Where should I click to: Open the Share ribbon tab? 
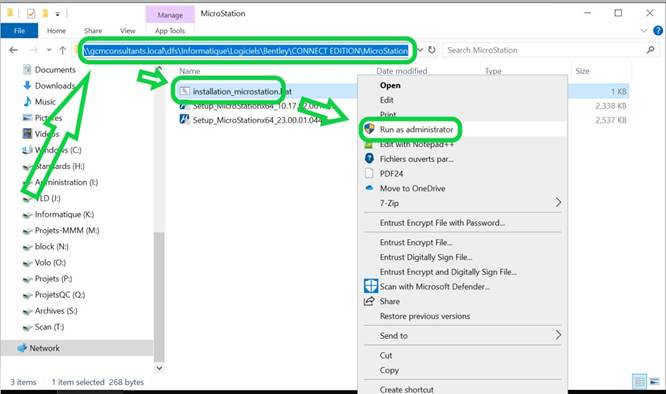(x=93, y=31)
